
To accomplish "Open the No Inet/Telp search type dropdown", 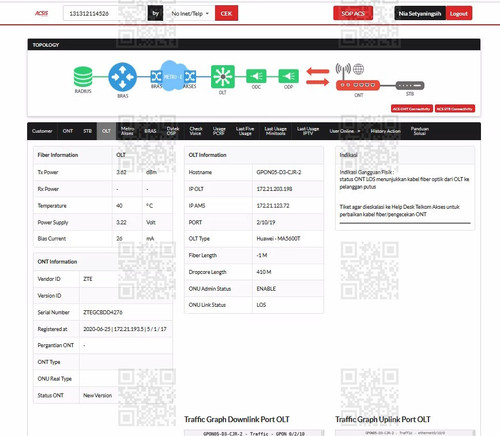I will [x=190, y=14].
